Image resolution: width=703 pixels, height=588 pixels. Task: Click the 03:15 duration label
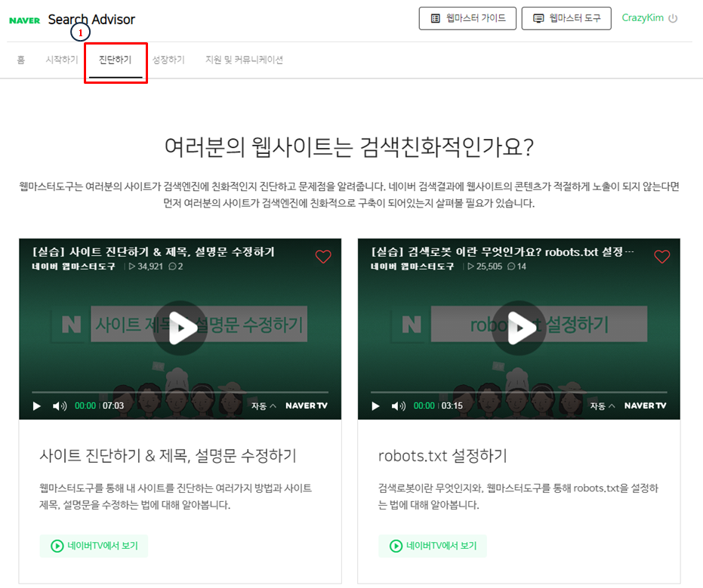(452, 406)
